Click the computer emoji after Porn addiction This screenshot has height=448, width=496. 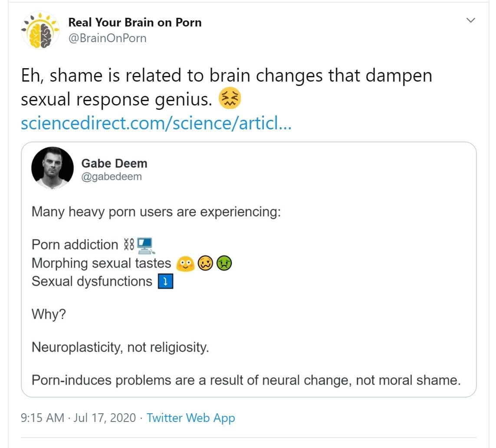pyautogui.click(x=146, y=245)
